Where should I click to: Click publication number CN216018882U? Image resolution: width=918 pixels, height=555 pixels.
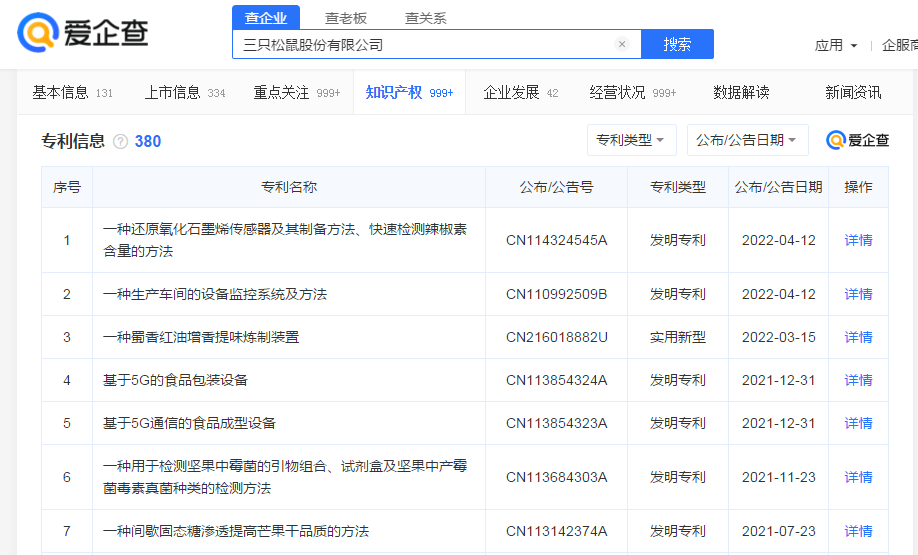click(556, 337)
